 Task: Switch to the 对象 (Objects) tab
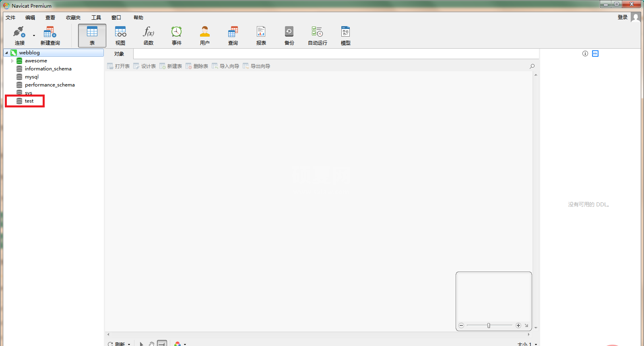tap(119, 54)
